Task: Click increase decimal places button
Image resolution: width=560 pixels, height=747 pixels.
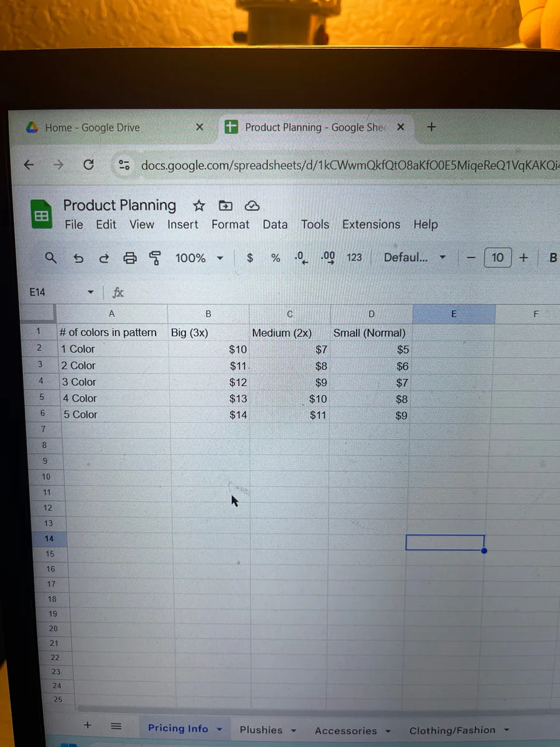Action: click(328, 258)
